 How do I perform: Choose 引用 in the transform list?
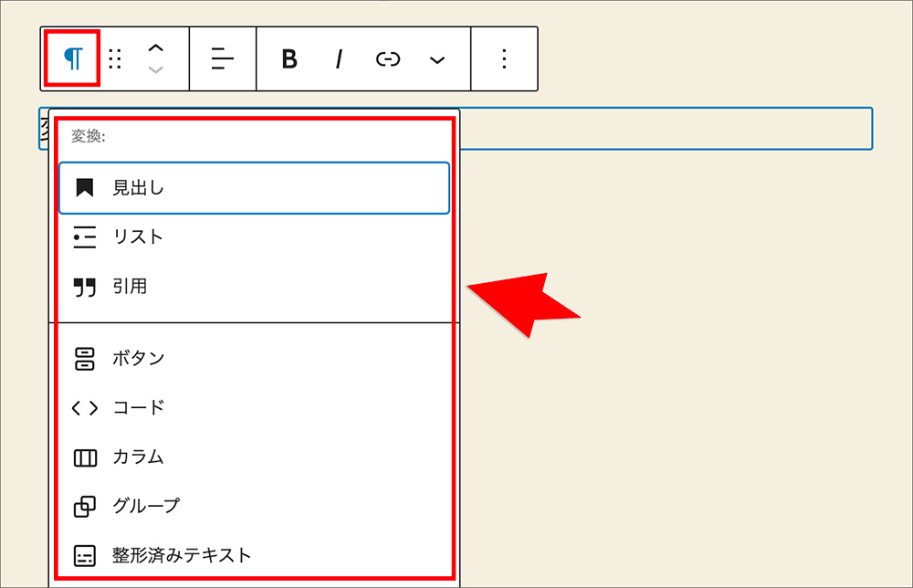[x=130, y=287]
